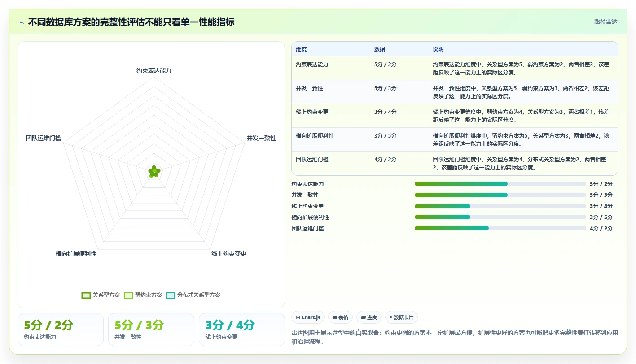Click the 表格 chip

coord(340,317)
